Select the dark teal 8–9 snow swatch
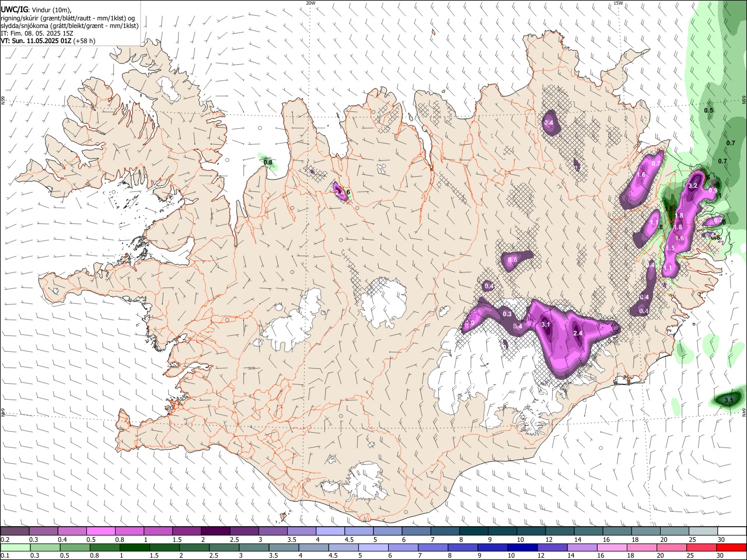 pos(473,531)
